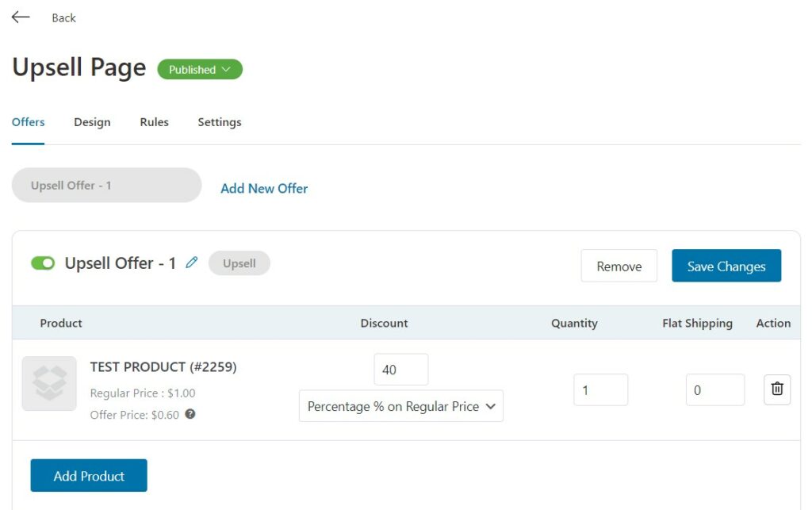Delete product with the trash icon
This screenshot has height=510, width=812.
point(777,389)
